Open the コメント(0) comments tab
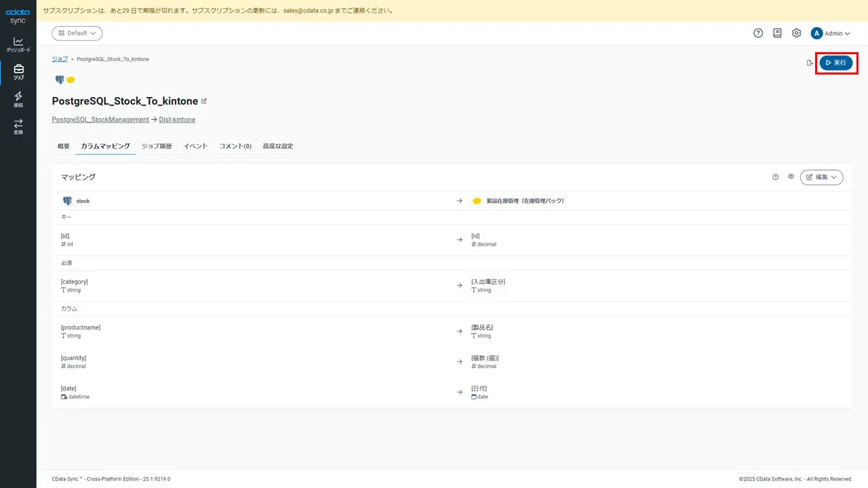The width and height of the screenshot is (868, 488). tap(235, 146)
